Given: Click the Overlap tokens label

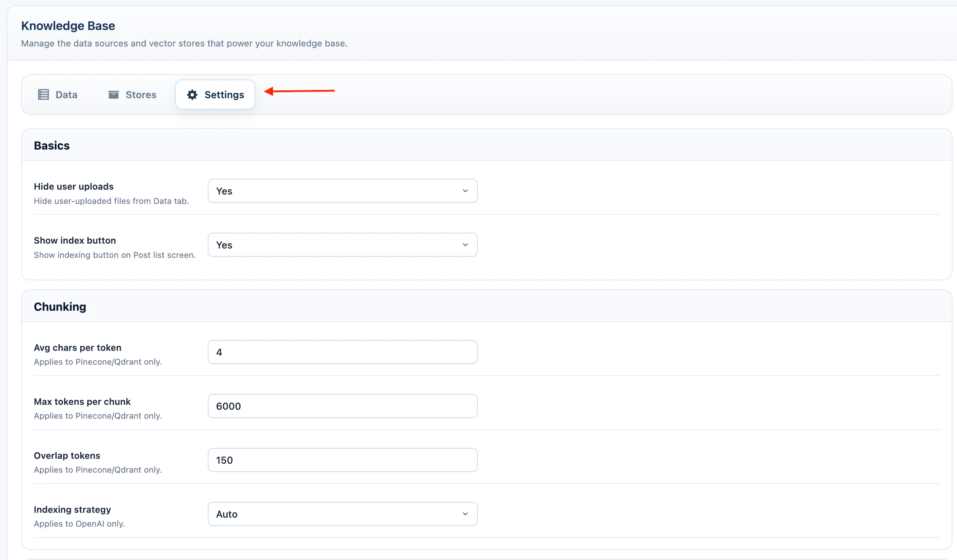Looking at the screenshot, I should (67, 455).
